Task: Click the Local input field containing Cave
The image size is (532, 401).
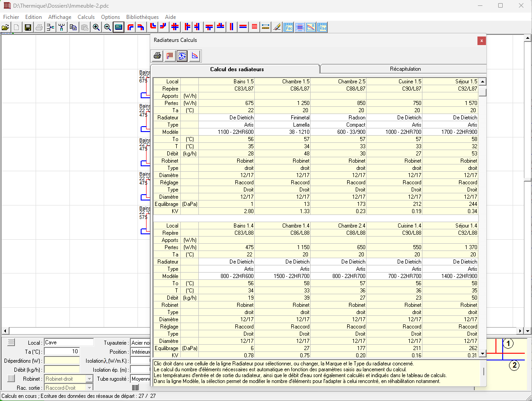Action: 69,342
